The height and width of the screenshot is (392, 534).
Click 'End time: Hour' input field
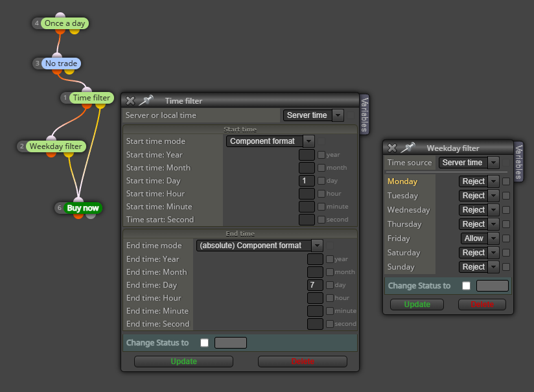tap(315, 297)
